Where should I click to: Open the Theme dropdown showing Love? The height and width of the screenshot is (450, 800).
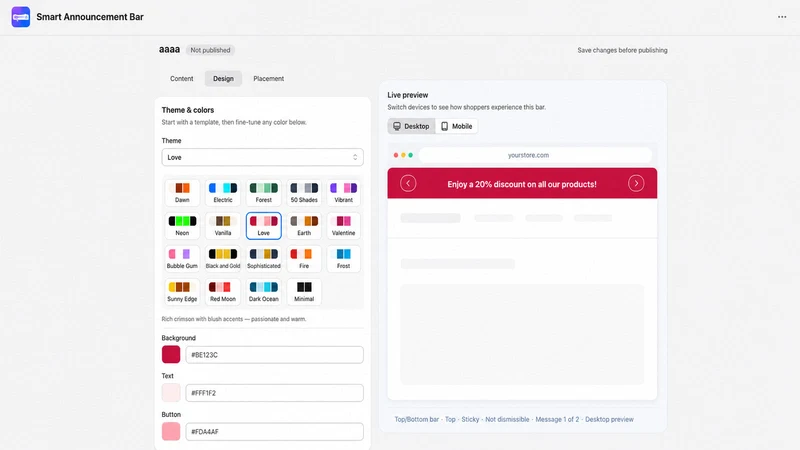point(262,157)
